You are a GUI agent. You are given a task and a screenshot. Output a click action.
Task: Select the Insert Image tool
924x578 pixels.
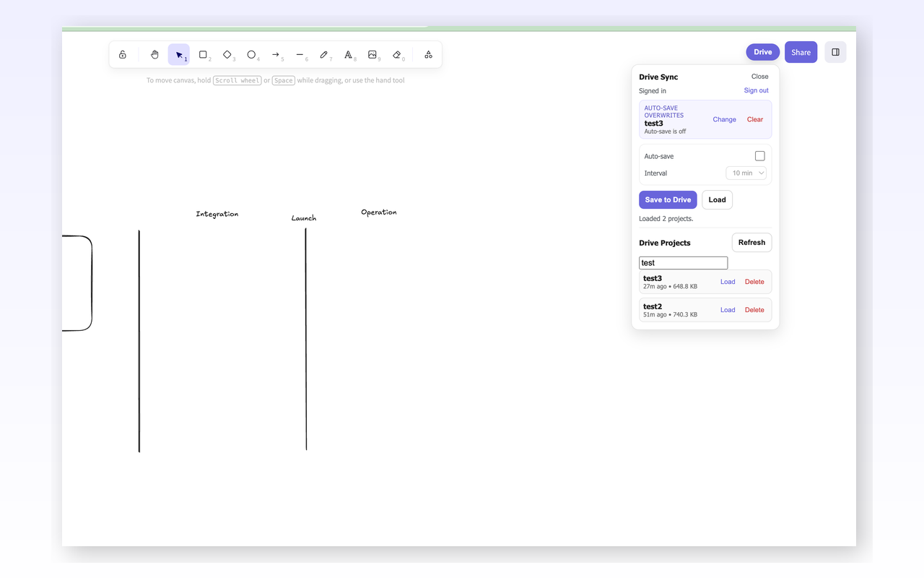coord(372,55)
